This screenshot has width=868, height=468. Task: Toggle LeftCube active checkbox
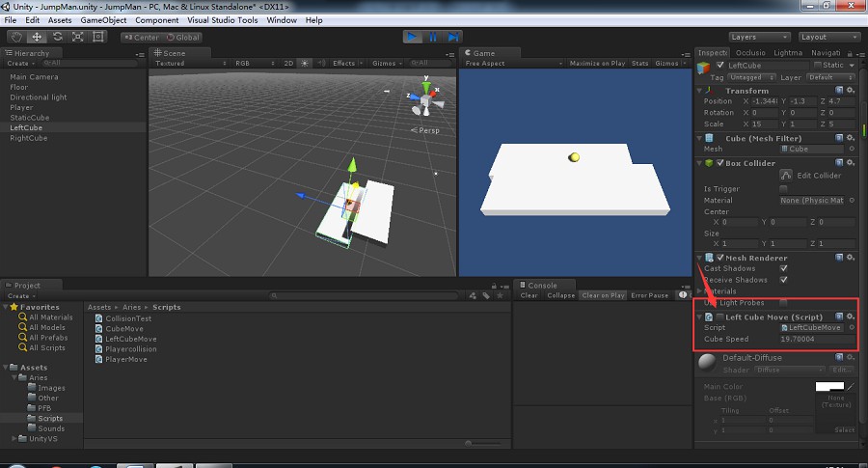[720, 65]
